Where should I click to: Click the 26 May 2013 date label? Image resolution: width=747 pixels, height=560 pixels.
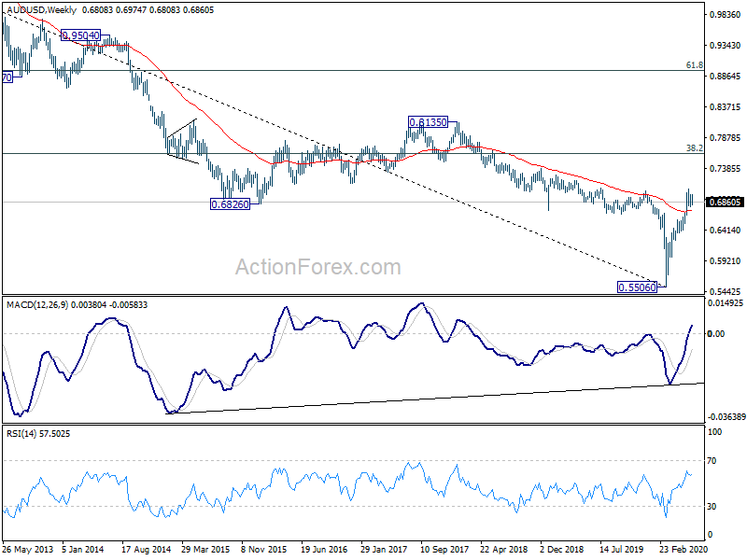[28, 549]
